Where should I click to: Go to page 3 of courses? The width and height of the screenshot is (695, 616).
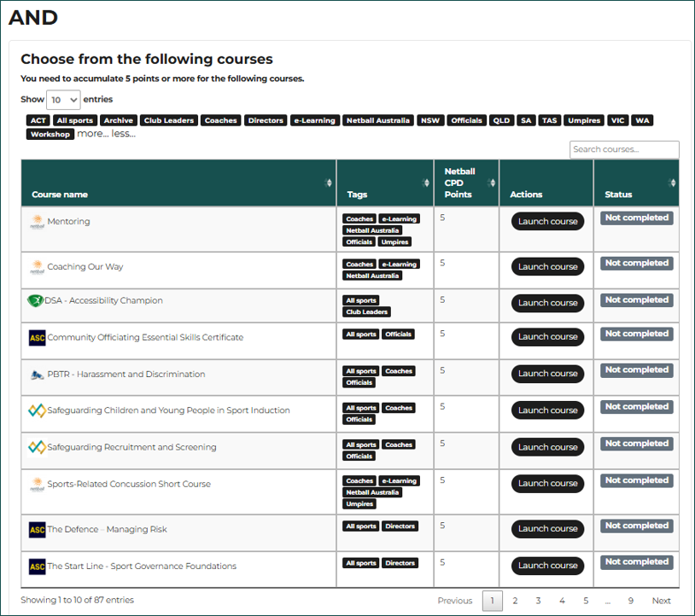click(538, 601)
